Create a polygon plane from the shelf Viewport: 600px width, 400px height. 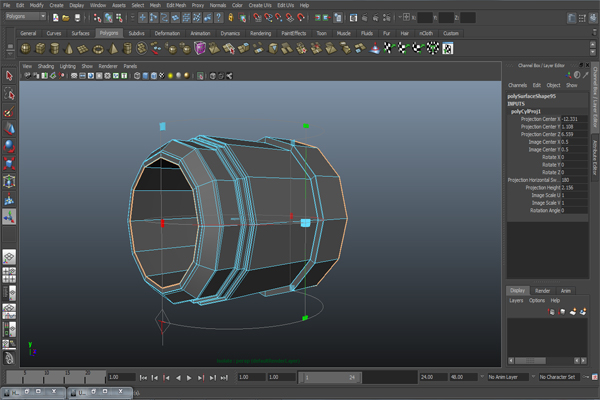coord(83,49)
